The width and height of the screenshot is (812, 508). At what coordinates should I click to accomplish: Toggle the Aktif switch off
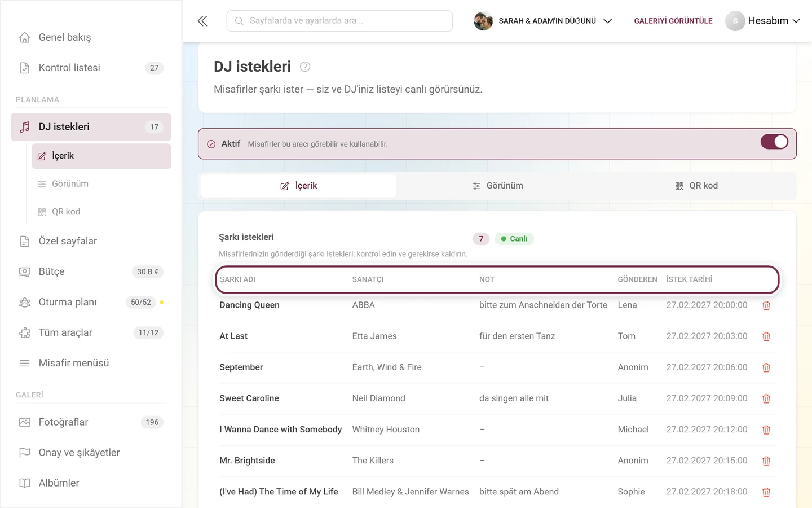coord(774,142)
